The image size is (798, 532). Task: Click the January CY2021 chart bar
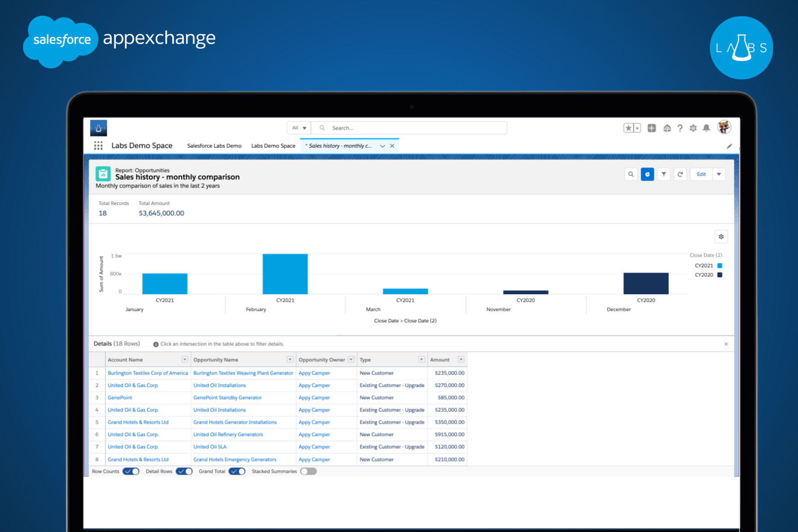[165, 284]
